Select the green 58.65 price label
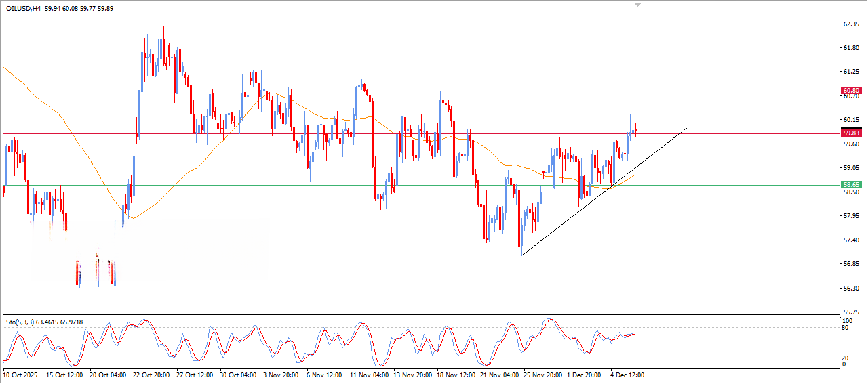This screenshot has width=868, height=384. 851,184
